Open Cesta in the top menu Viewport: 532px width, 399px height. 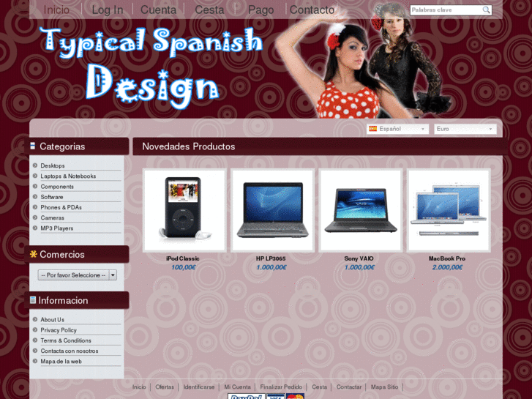pos(209,10)
